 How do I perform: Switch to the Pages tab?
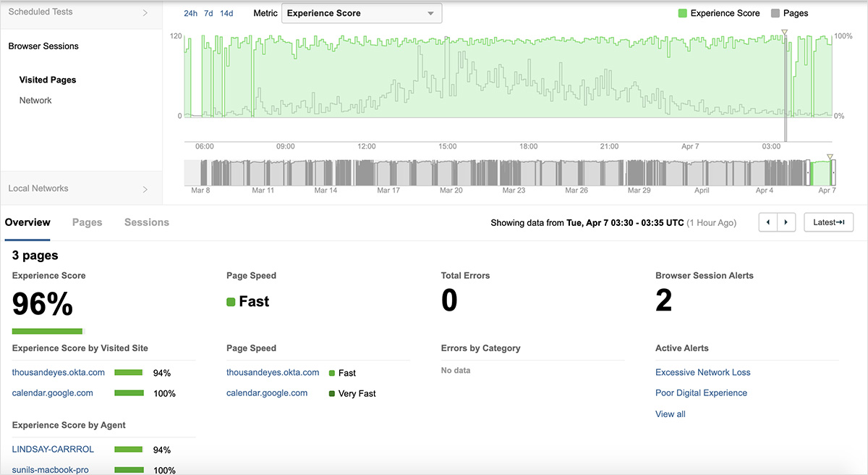[x=87, y=222]
